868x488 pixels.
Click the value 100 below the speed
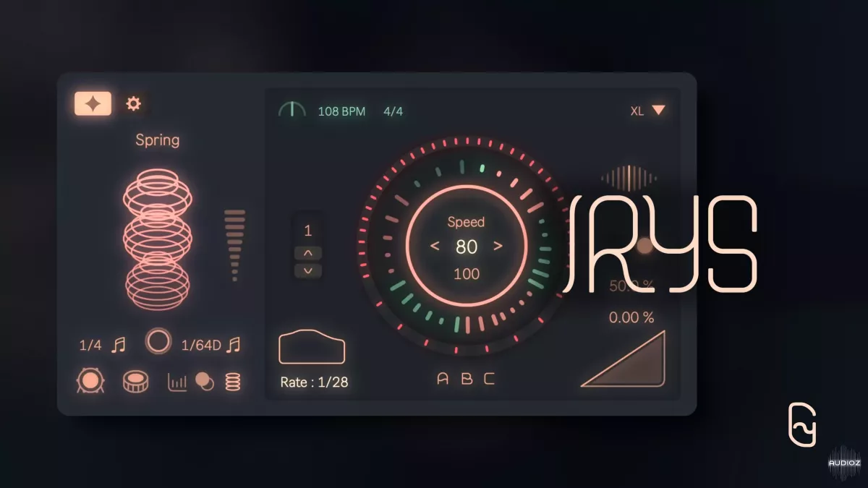[x=467, y=274]
